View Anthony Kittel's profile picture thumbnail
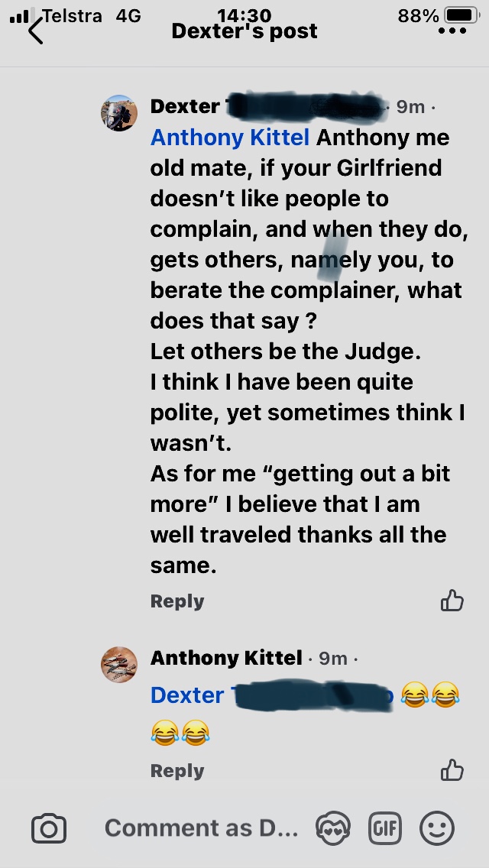The image size is (489, 868). pyautogui.click(x=119, y=664)
